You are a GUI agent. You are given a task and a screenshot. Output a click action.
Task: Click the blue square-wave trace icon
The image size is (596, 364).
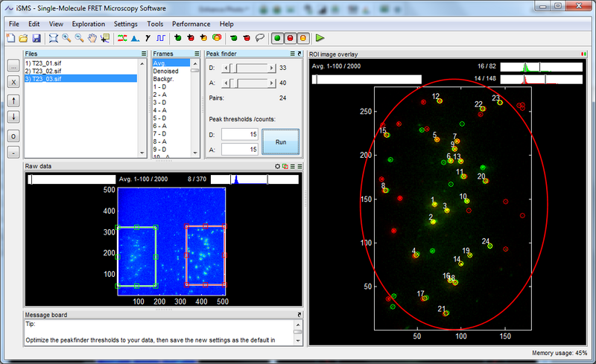coord(159,37)
